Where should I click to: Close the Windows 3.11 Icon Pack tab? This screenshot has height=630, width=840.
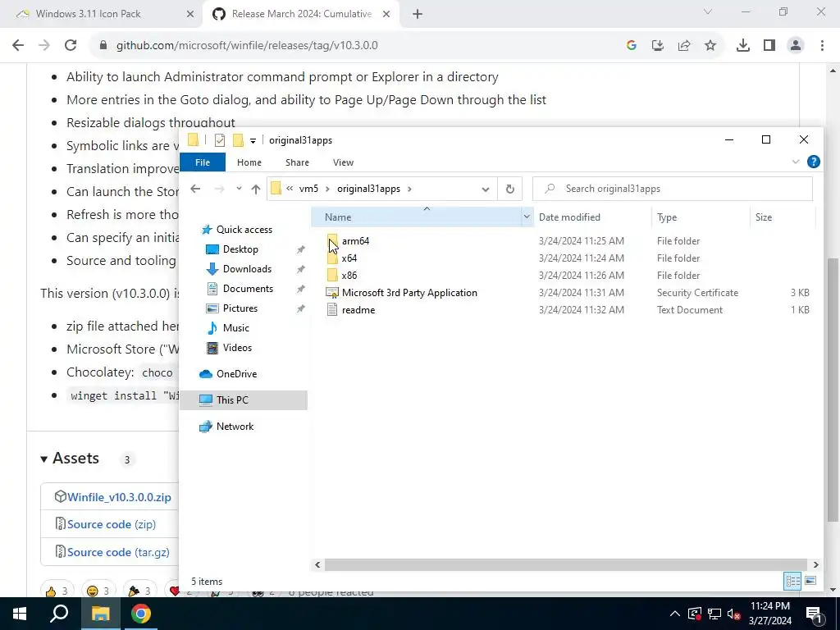[190, 15]
